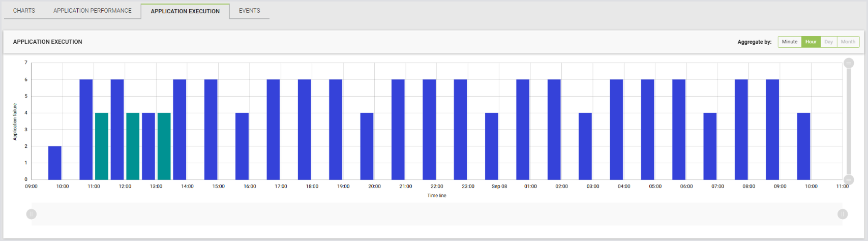868x241 pixels.
Task: Click the right handle of the time range slider
Action: tap(843, 214)
